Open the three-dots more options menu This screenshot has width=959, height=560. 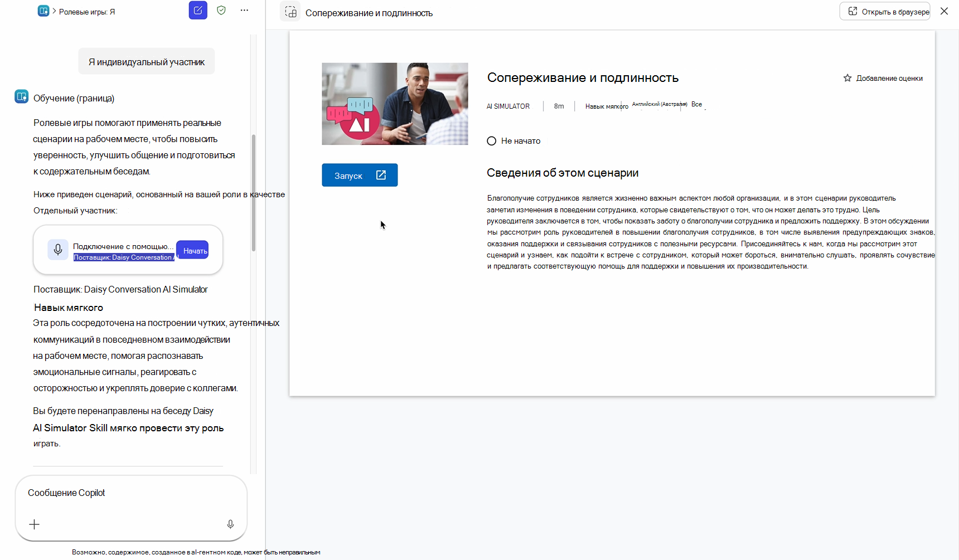click(x=244, y=10)
